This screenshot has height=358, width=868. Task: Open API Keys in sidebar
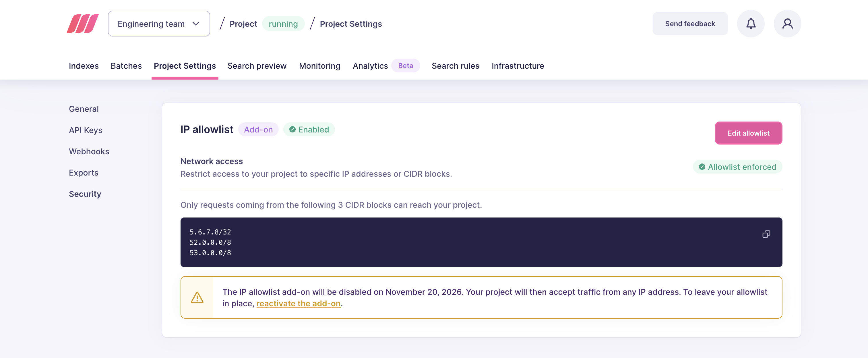[85, 130]
